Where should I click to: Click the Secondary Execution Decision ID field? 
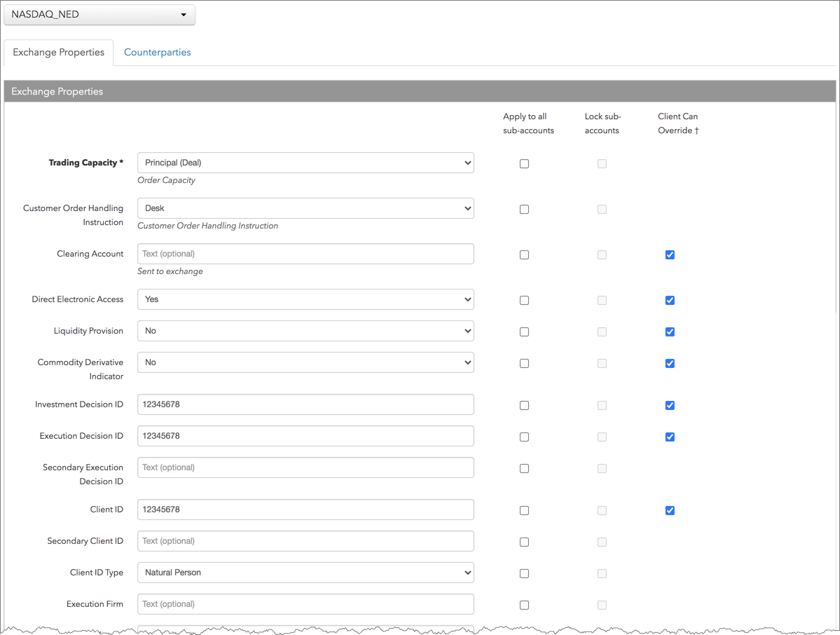click(305, 467)
